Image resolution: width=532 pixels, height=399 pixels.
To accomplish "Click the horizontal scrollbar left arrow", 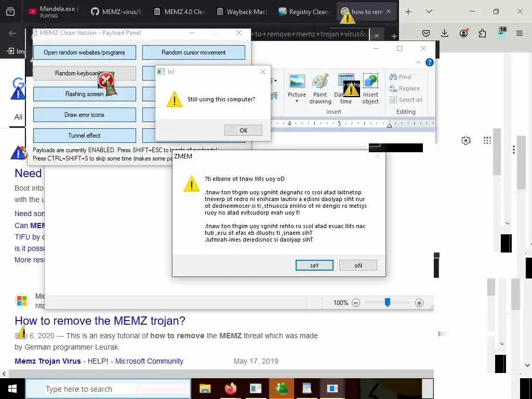I will [4, 374].
